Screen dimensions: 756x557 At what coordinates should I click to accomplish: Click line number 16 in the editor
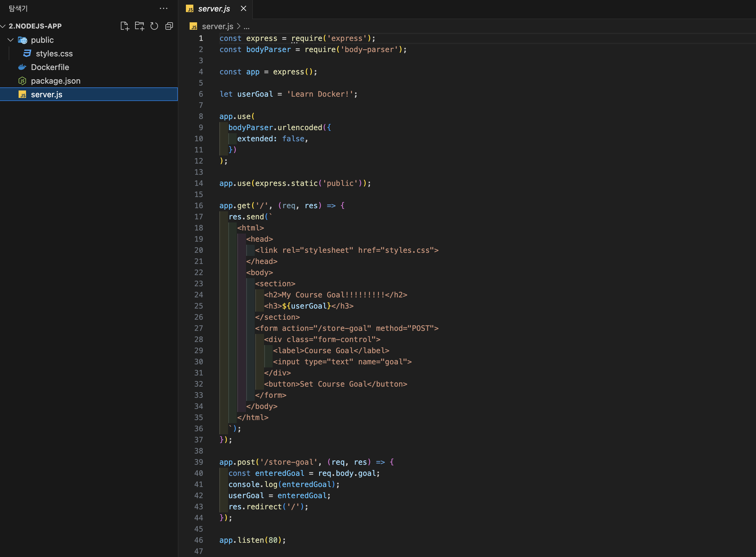(199, 205)
